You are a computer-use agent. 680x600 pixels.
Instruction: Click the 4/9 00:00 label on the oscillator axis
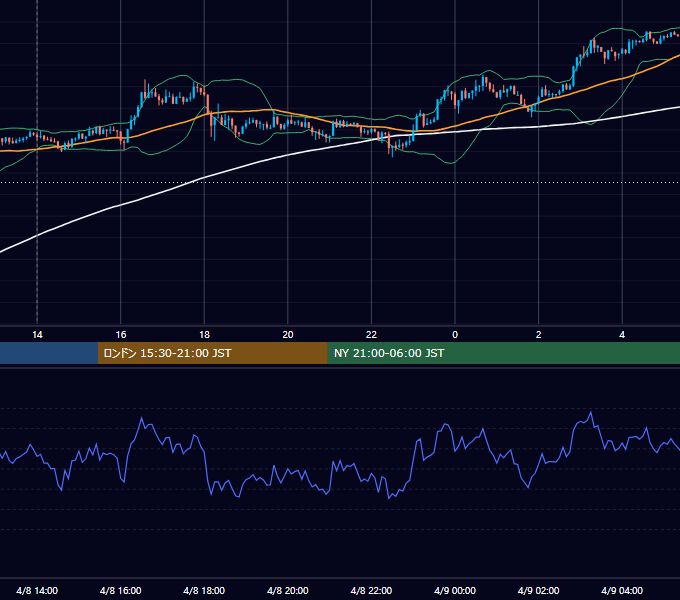[455, 590]
